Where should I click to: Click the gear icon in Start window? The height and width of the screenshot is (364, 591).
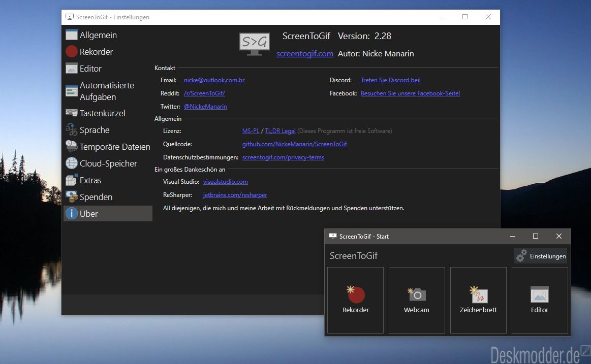[x=522, y=256]
